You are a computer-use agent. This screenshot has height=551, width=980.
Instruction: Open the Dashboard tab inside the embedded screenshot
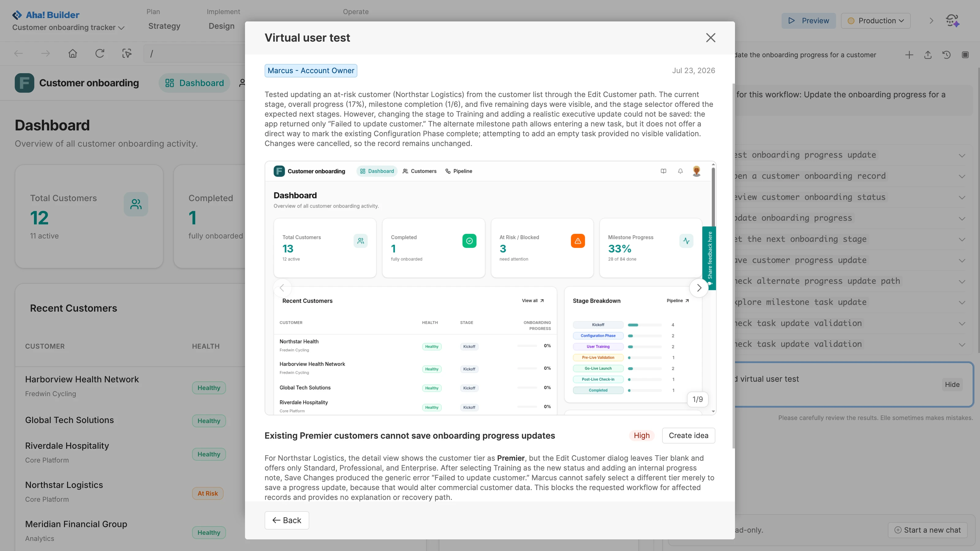pos(377,171)
